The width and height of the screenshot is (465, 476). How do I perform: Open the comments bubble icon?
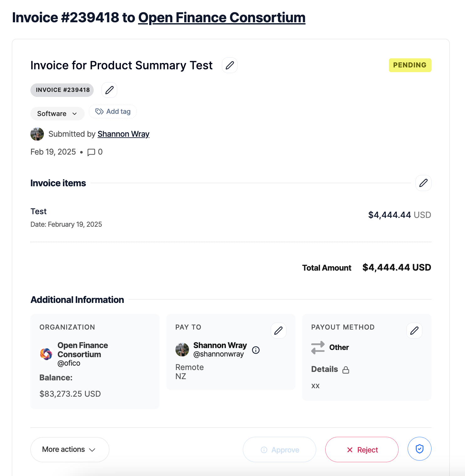pos(91,152)
